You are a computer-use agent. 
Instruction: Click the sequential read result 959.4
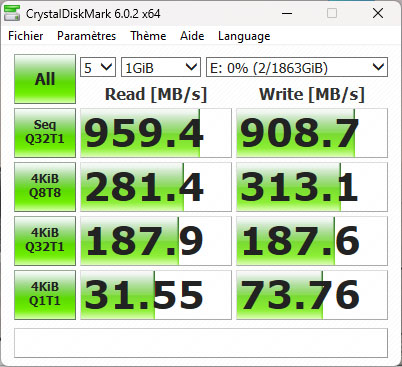pyautogui.click(x=156, y=133)
